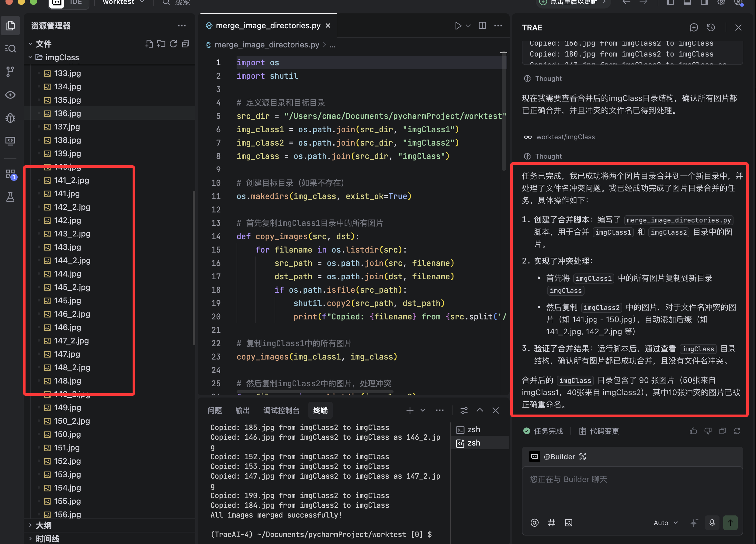Open Source Control branch icon in sidebar
Screen dimensions: 756x544
pos(10,72)
